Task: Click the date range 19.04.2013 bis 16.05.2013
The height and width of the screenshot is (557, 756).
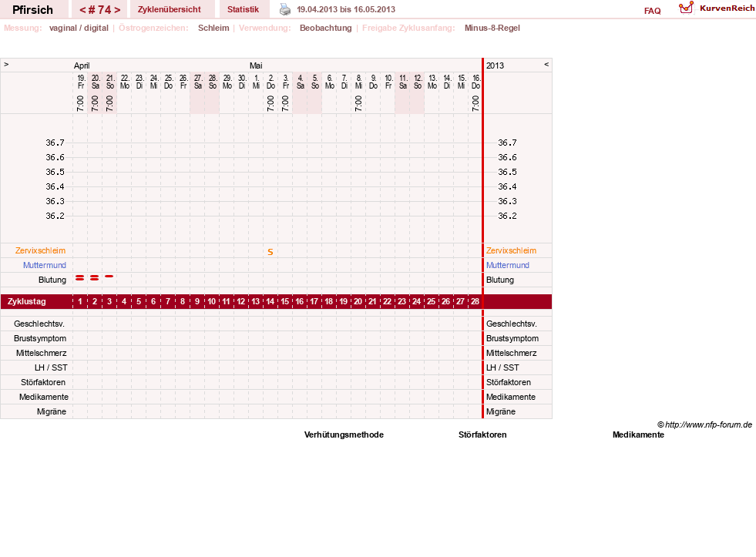Action: 346,10
